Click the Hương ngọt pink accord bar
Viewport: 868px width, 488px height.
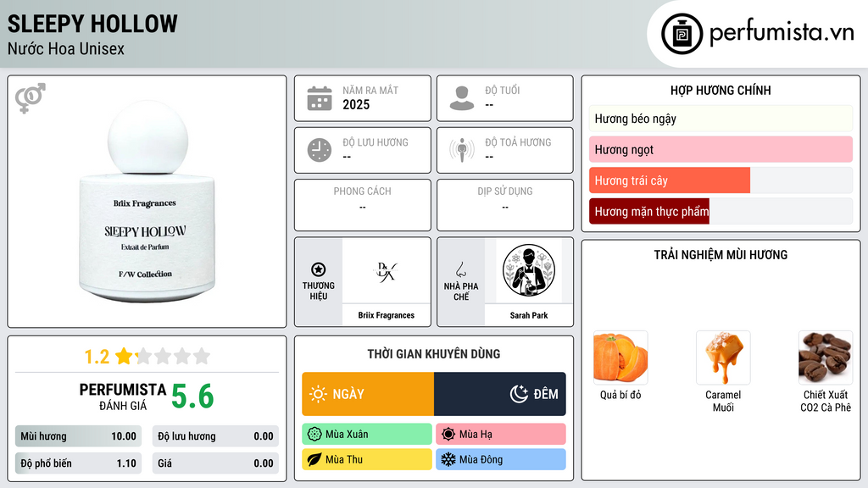click(x=721, y=149)
